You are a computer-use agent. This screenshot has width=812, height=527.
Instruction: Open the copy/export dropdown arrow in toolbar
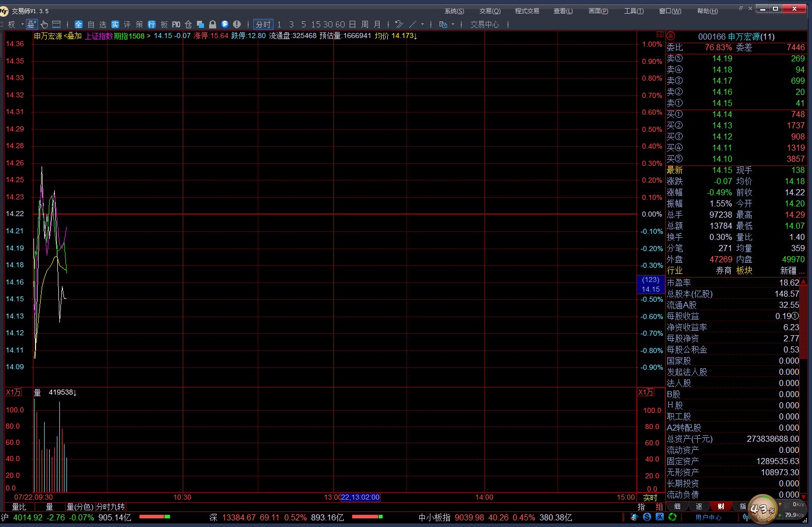tap(453, 24)
